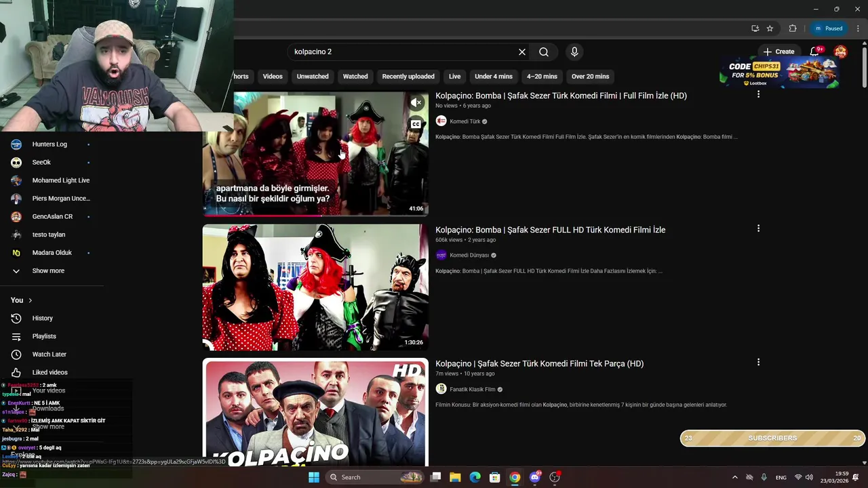
Task: Open Microsoft Edge from the taskbar
Action: 475,477
